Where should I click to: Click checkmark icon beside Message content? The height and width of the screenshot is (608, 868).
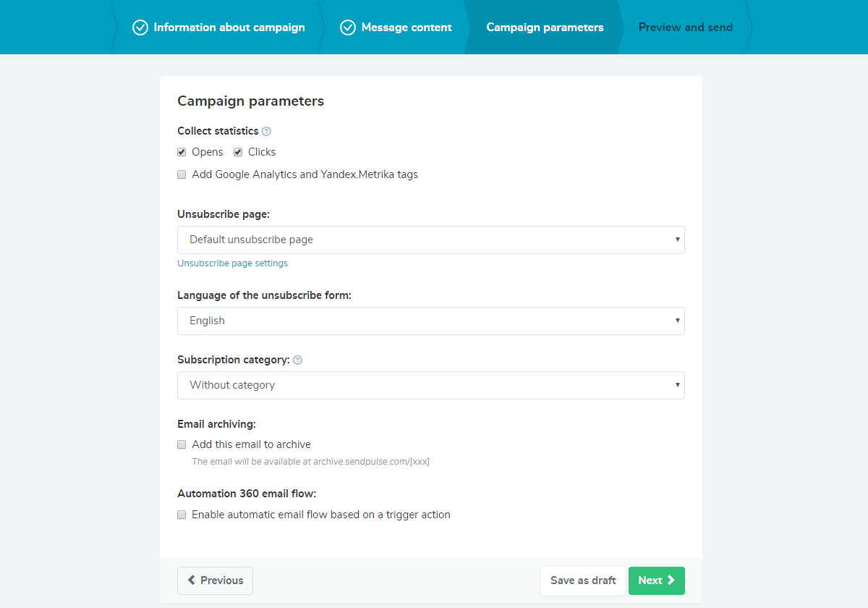click(348, 28)
